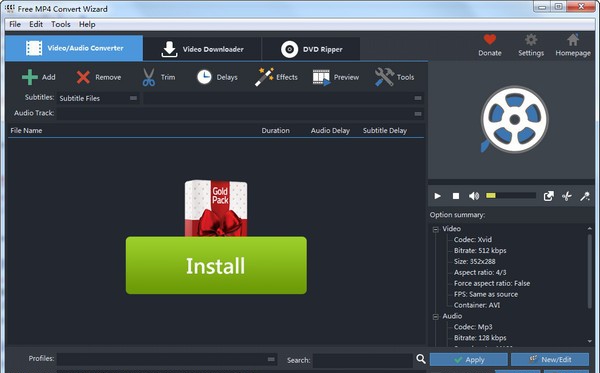
Task: Click the scissors icon below the preview
Action: [567, 196]
